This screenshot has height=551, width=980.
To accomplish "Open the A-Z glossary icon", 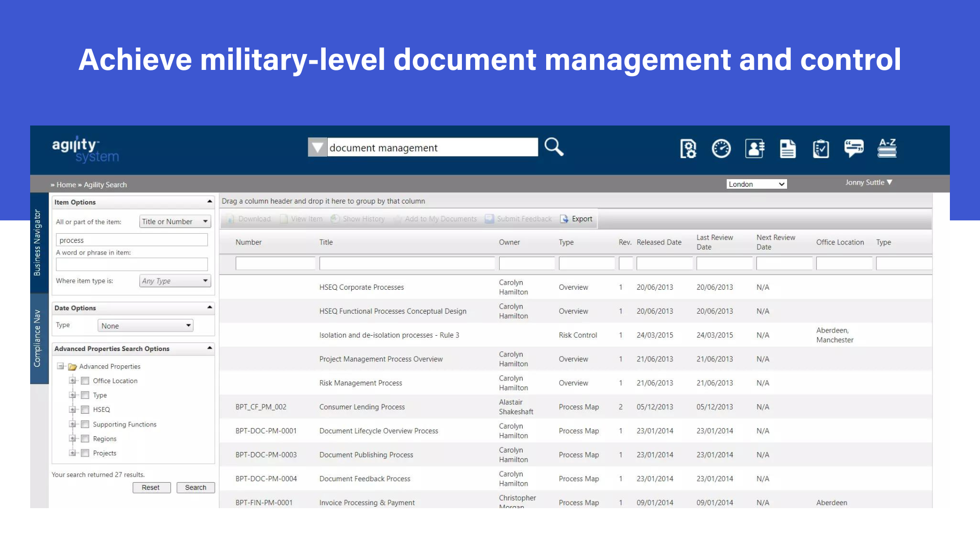I will (887, 148).
